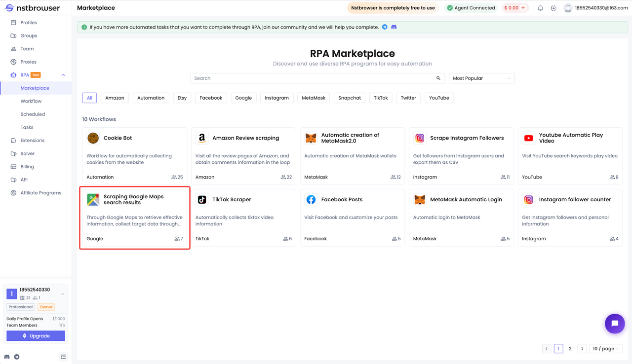Image resolution: width=632 pixels, height=364 pixels.
Task: Open the chat support bubble
Action: [615, 324]
